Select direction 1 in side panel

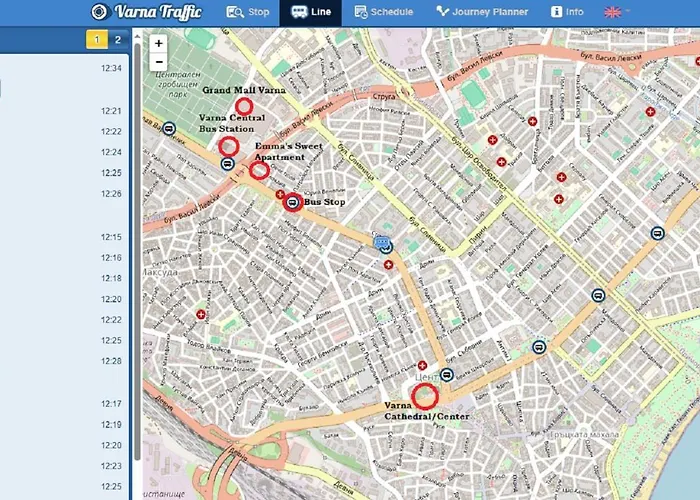96,40
